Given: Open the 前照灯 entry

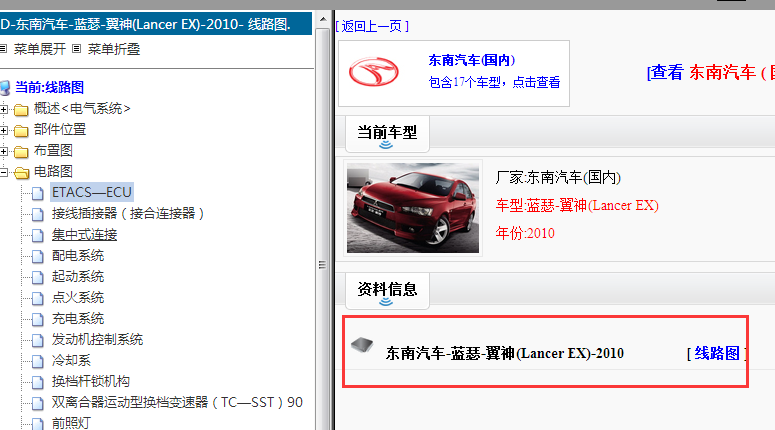Looking at the screenshot, I should coord(71,423).
